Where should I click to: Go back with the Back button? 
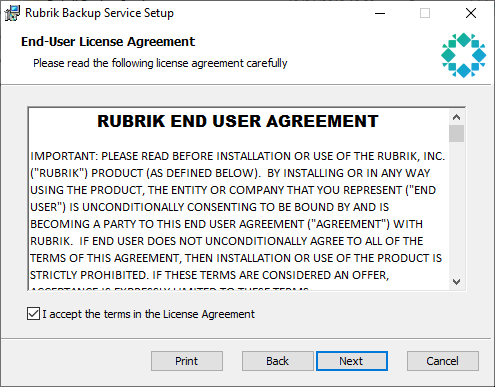click(277, 361)
